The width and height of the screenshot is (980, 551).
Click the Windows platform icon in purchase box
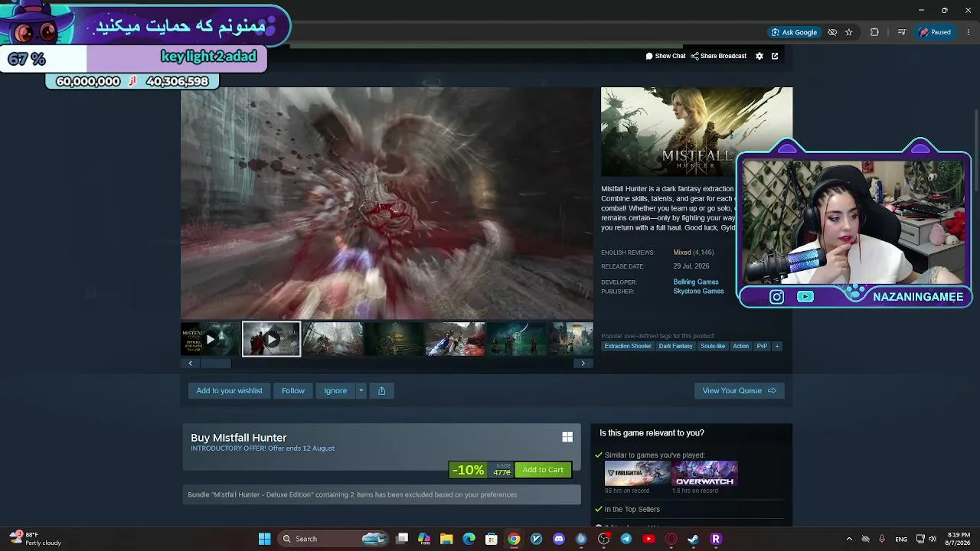pyautogui.click(x=567, y=436)
